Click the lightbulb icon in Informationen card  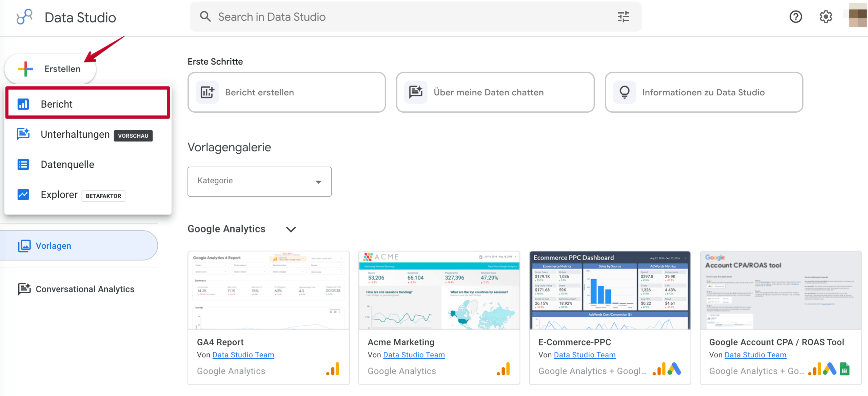click(624, 92)
